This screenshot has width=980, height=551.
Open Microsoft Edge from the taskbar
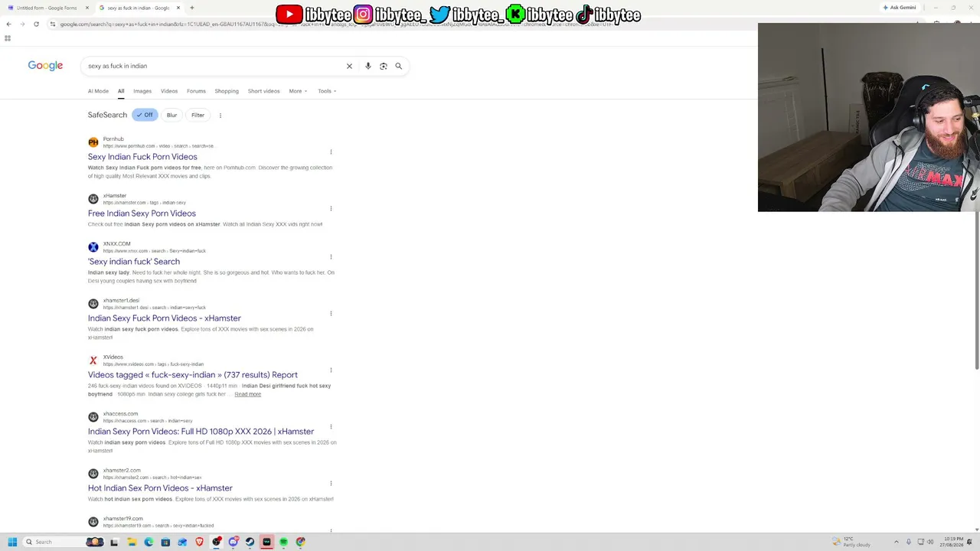(149, 542)
